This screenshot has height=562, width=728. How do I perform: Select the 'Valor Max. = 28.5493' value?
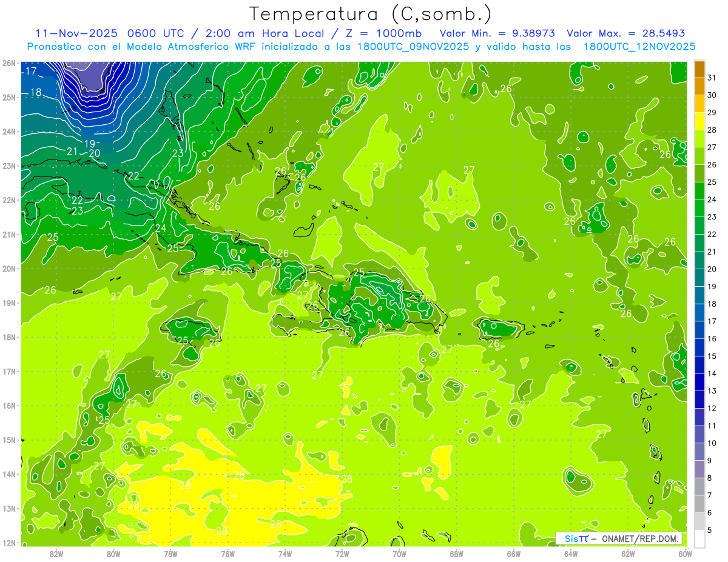click(x=626, y=33)
